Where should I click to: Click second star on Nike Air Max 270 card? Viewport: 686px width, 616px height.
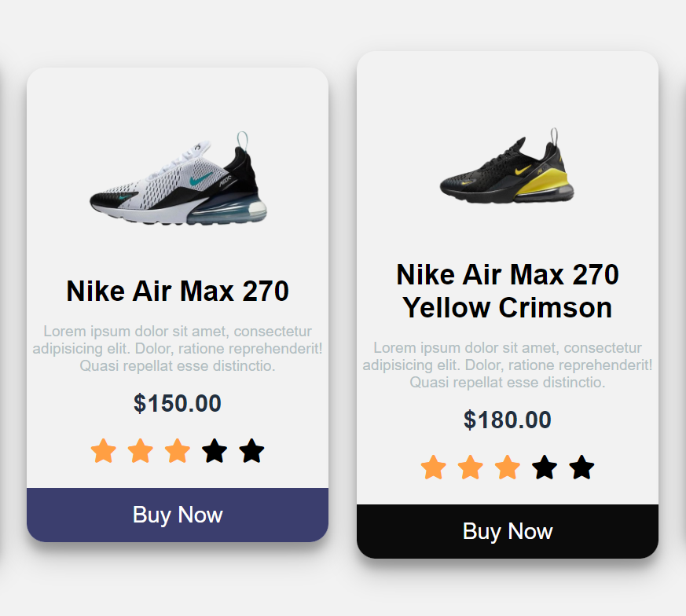141,451
